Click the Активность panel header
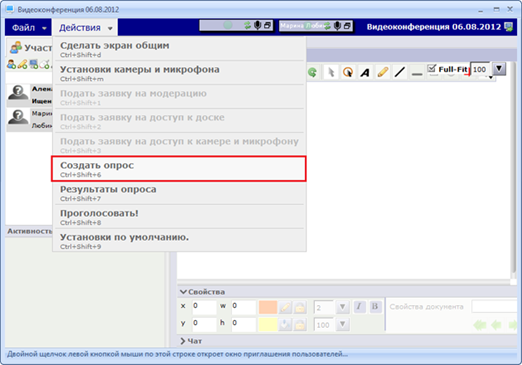522x365 pixels. tap(30, 231)
